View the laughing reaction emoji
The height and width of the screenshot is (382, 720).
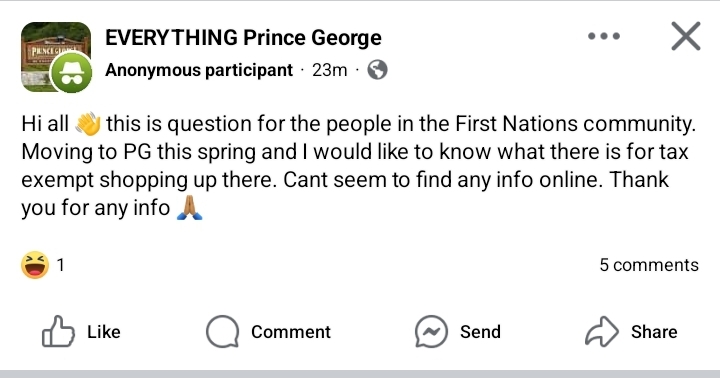35,265
